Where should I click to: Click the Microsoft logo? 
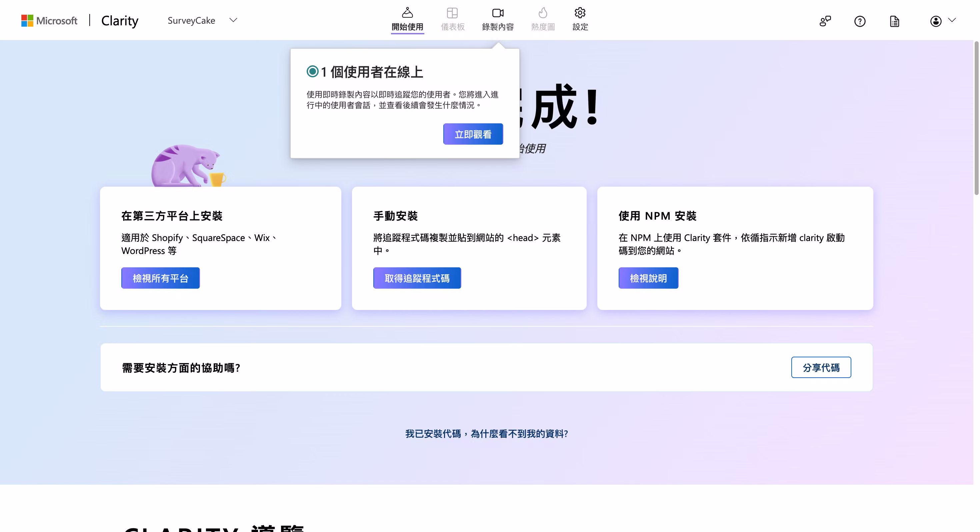tap(49, 21)
